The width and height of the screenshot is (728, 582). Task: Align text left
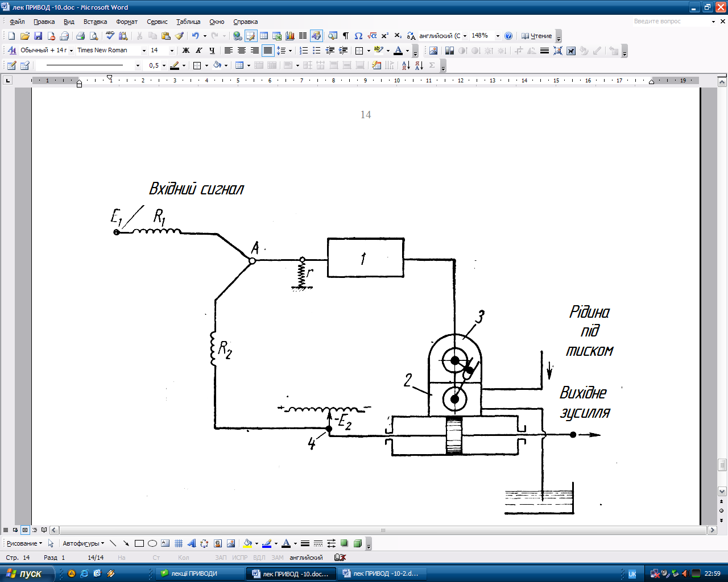[228, 51]
